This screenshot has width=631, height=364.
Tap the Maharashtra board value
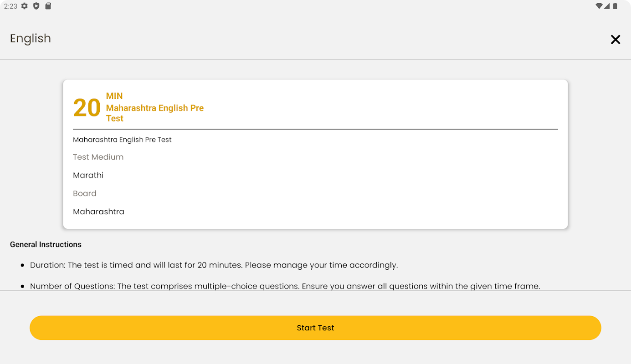pyautogui.click(x=98, y=212)
